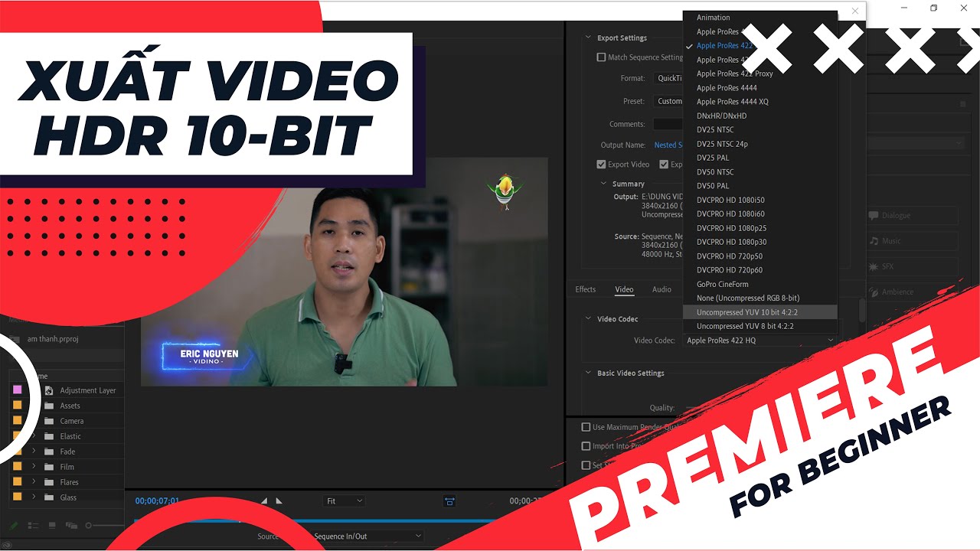The width and height of the screenshot is (980, 551).
Task: Open the Fit zoom level dropdown
Action: click(x=344, y=501)
